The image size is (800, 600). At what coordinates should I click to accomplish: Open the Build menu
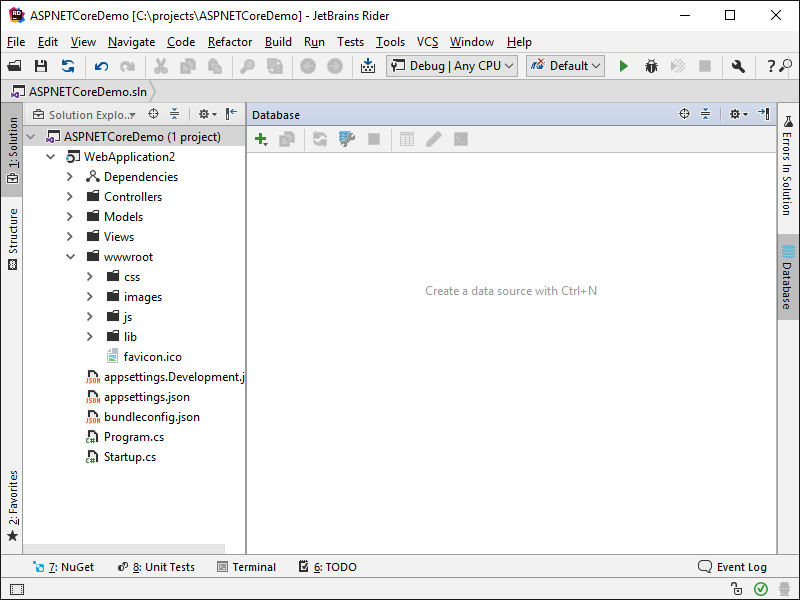278,42
